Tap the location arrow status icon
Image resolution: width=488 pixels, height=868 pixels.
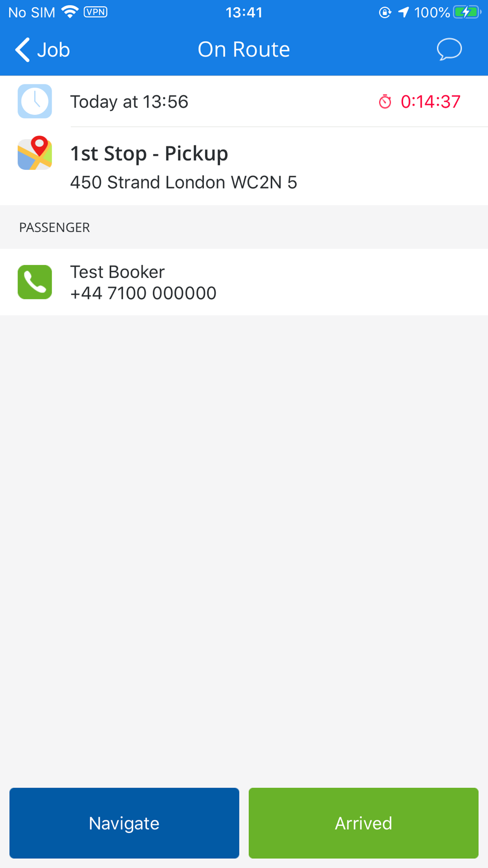(404, 12)
